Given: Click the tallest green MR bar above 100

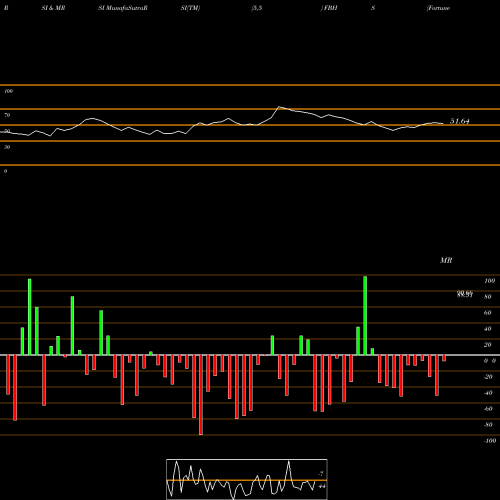Looking at the screenshot, I should point(365,315).
